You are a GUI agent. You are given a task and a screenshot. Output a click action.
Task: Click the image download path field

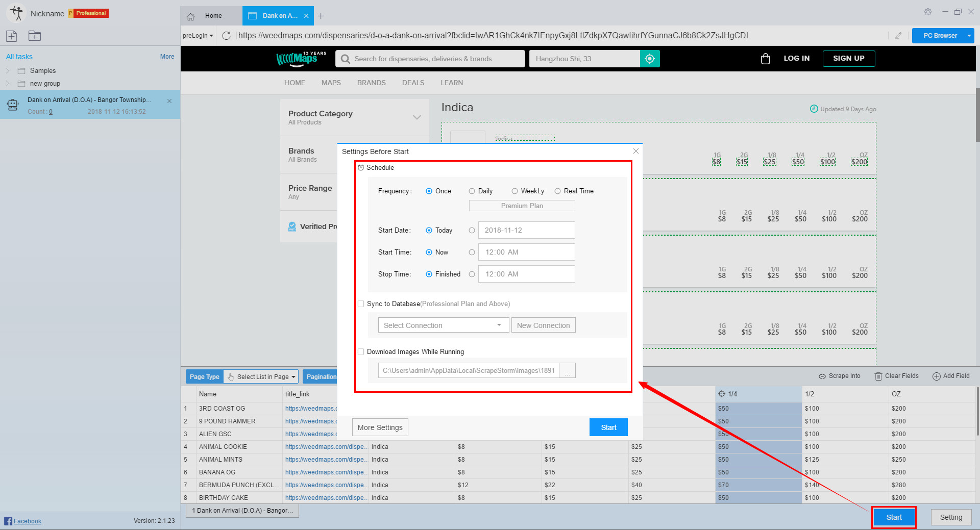(469, 371)
